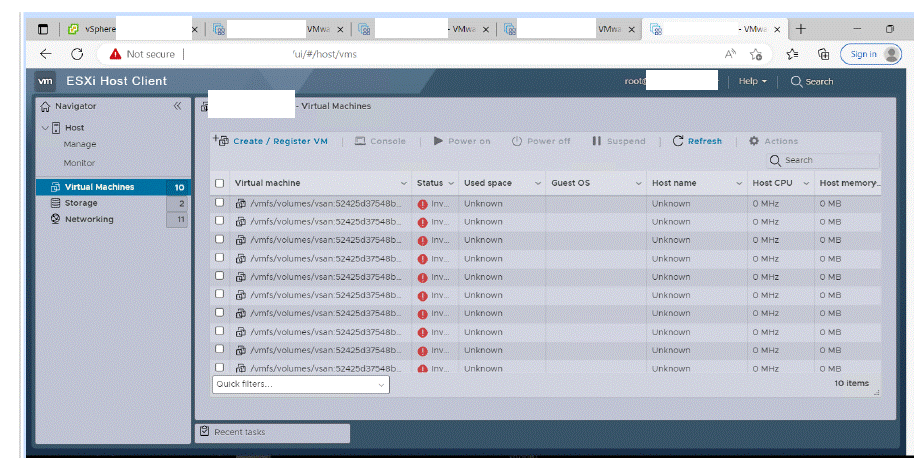Expand the Recent tasks panel

point(271,432)
